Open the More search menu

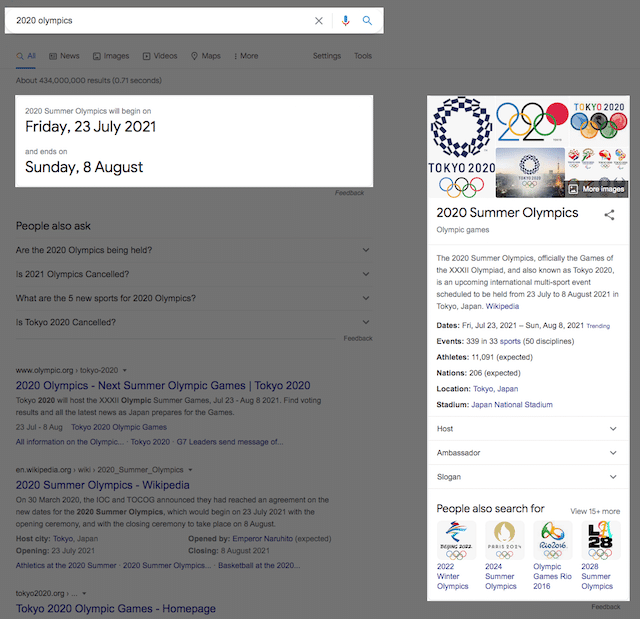(246, 56)
